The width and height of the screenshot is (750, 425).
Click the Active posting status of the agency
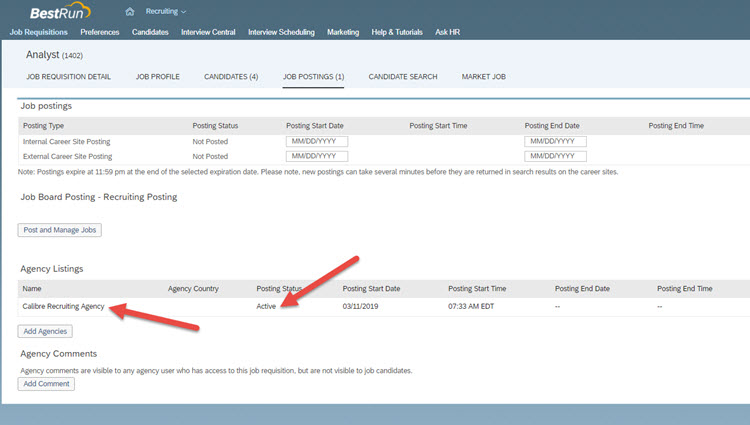click(x=266, y=306)
